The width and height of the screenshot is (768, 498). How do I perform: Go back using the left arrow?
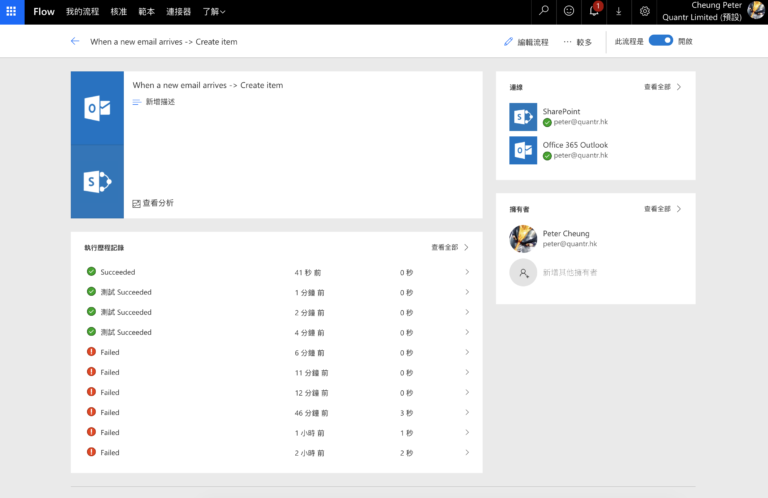(75, 41)
